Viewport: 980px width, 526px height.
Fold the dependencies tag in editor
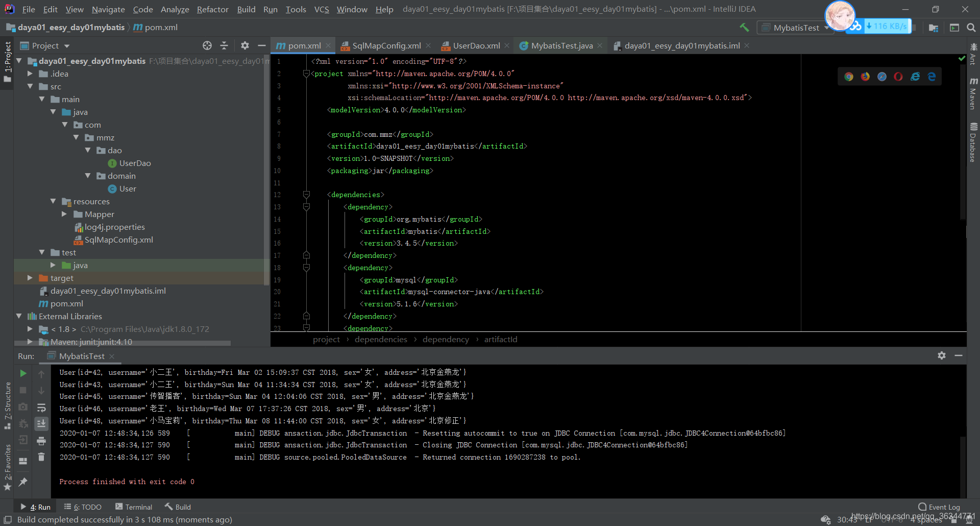[306, 195]
